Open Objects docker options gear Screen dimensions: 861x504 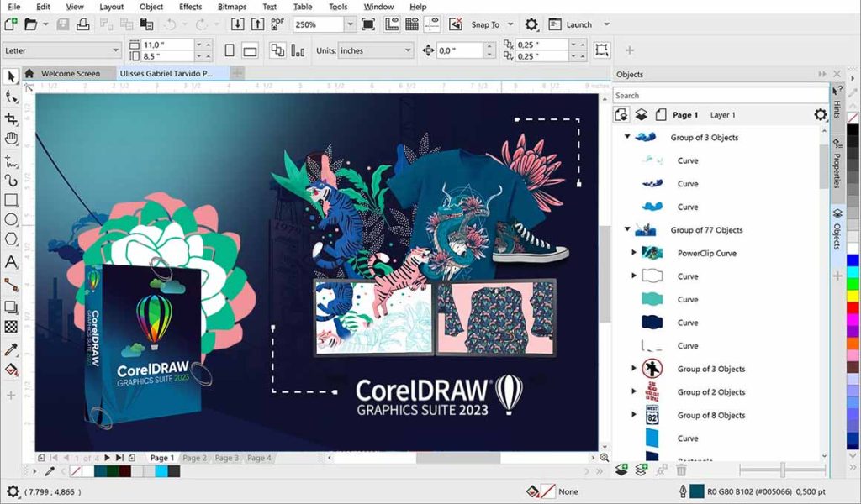[x=821, y=114]
